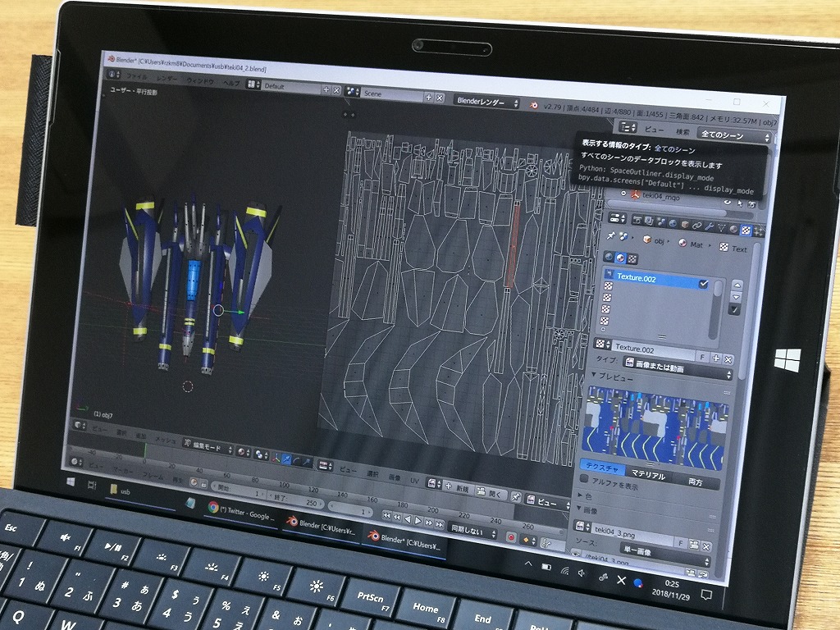Enable Show Alpha (アルファを表示) checkbox
Screen dimensions: 840x630
584,478
